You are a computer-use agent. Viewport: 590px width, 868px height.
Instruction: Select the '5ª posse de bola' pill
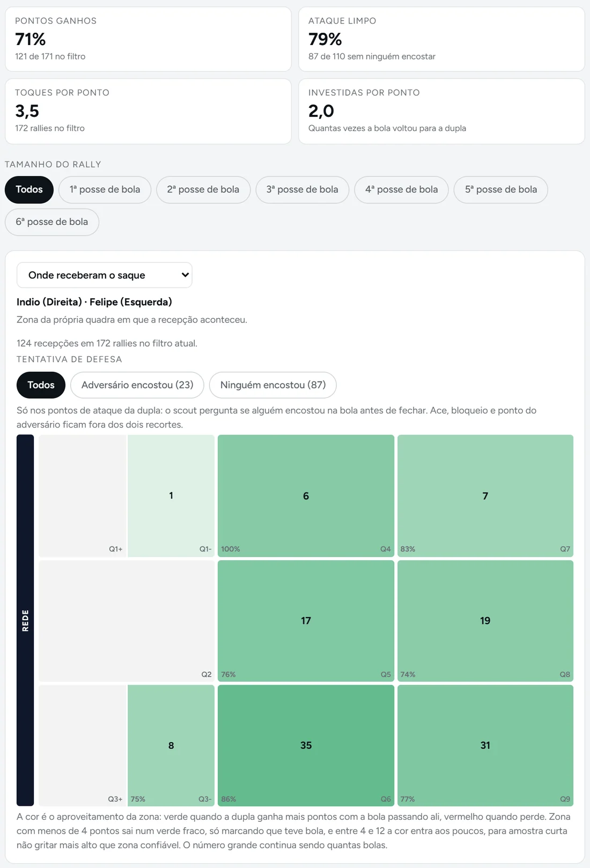[x=501, y=189]
